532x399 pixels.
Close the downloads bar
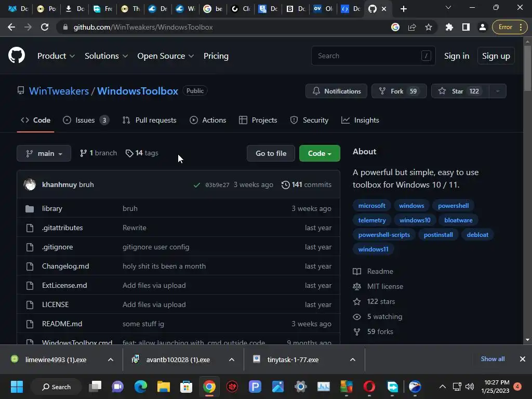pyautogui.click(x=523, y=359)
